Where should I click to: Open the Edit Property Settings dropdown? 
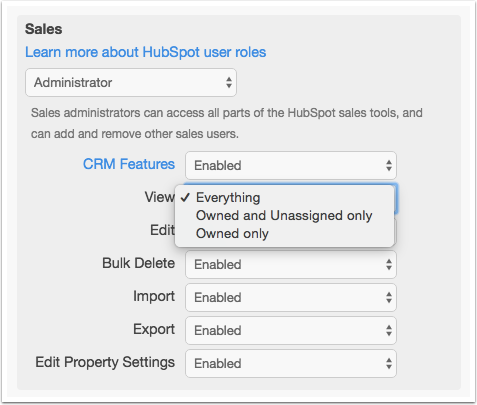pos(291,364)
